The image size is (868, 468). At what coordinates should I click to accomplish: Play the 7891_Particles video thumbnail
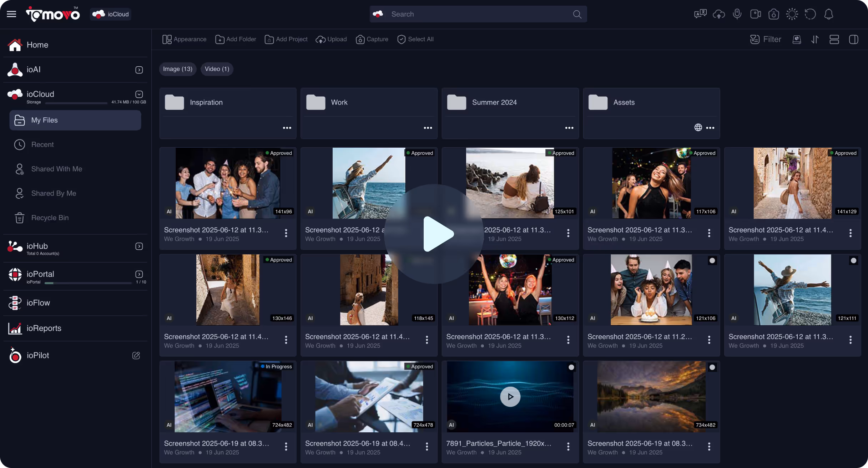tap(510, 396)
